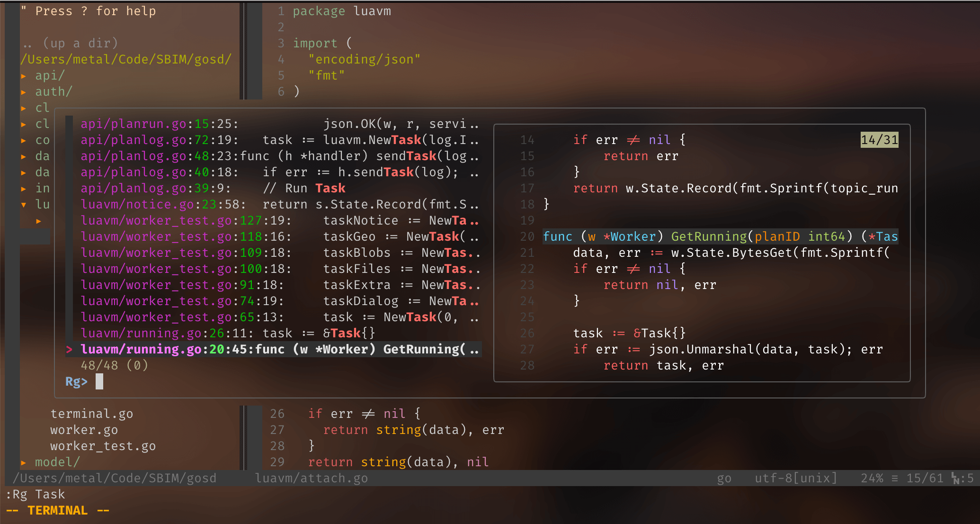Click the :Rg Task command line
The image size is (980, 524).
click(36, 495)
